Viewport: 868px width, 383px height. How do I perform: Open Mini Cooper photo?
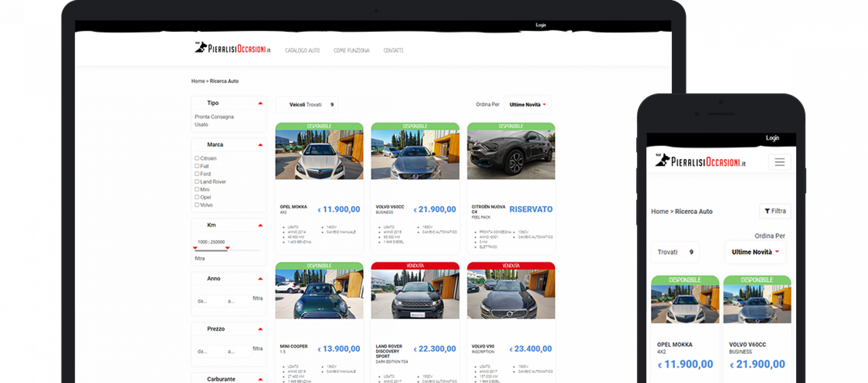click(319, 294)
